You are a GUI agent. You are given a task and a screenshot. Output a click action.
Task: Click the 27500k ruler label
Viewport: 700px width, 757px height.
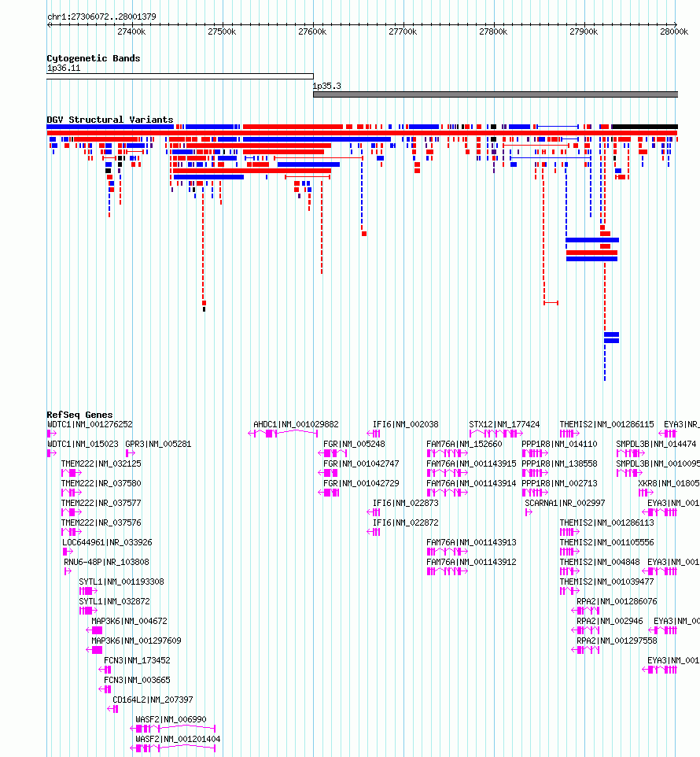222,31
